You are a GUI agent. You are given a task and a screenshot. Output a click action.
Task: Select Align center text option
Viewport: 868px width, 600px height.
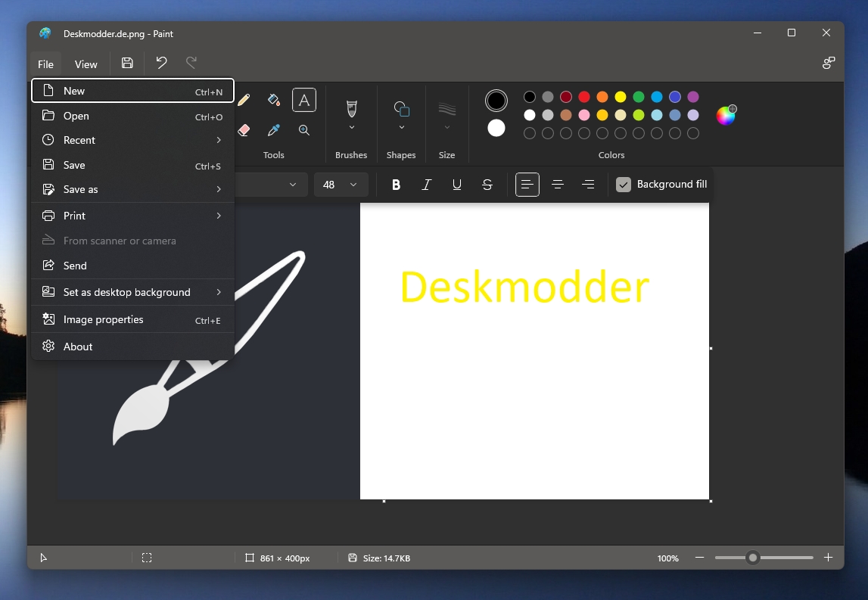(x=558, y=185)
